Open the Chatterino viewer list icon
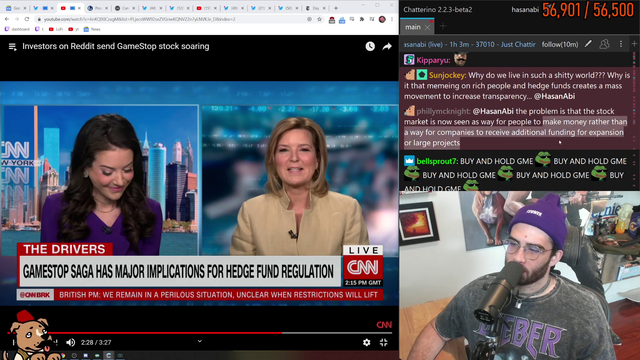640x360 pixels. click(604, 44)
